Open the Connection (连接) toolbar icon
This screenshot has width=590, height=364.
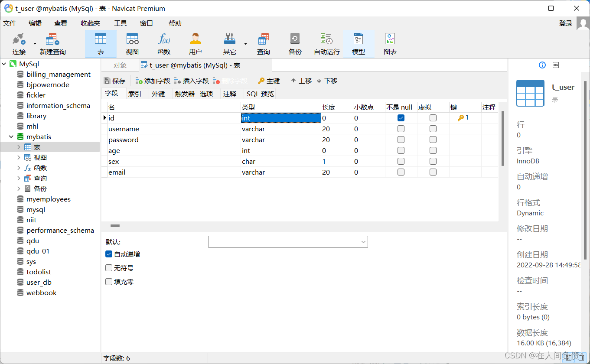19,43
